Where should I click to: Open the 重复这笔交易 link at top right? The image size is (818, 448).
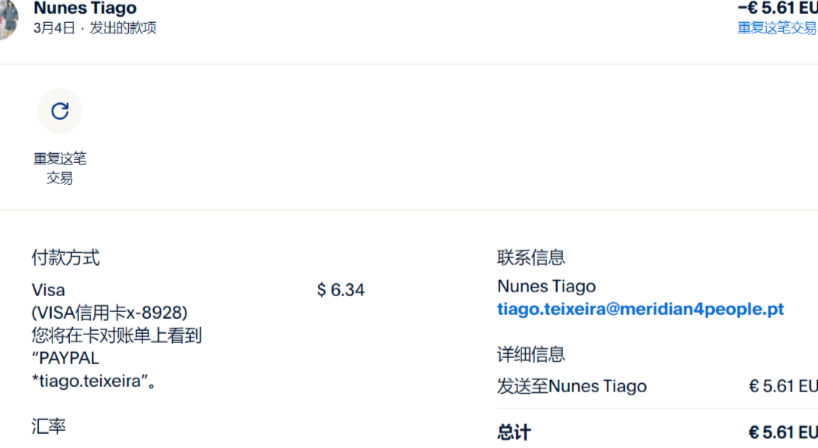coord(777,28)
